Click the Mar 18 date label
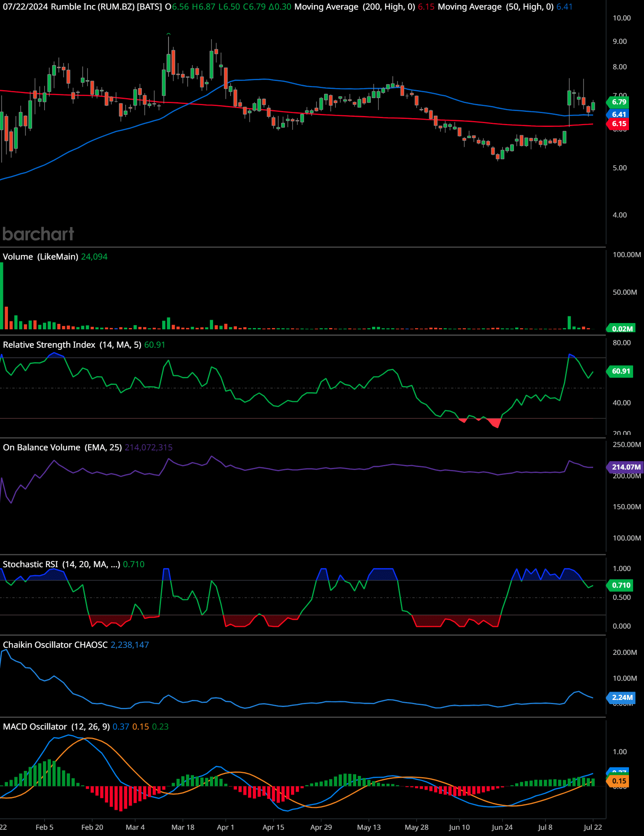 point(183,827)
